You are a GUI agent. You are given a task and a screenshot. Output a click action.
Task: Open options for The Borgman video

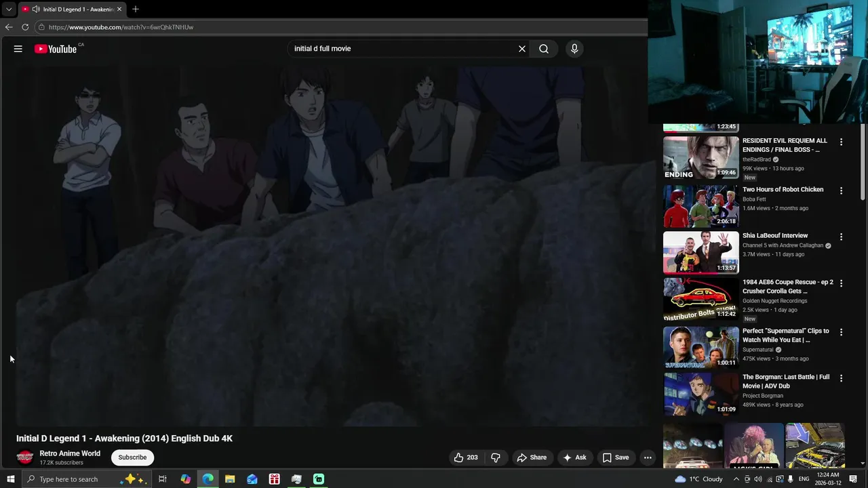[841, 378]
